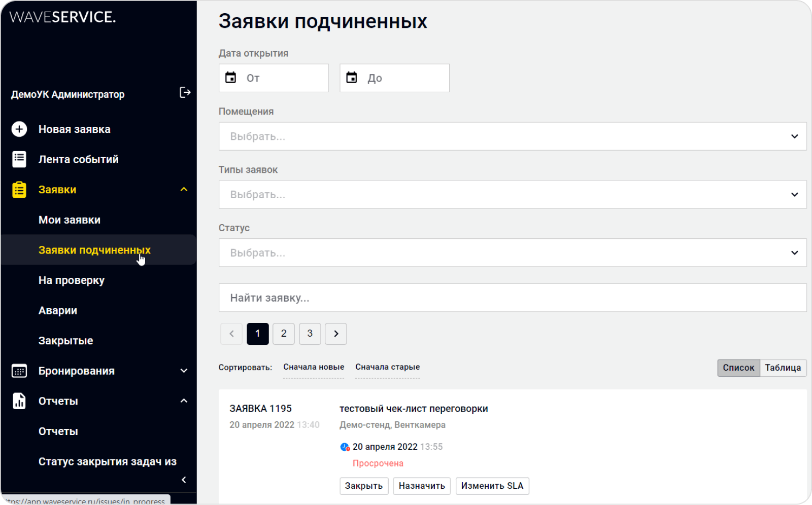Open the Типы заявок dropdown
This screenshot has width=812, height=505.
point(512,195)
